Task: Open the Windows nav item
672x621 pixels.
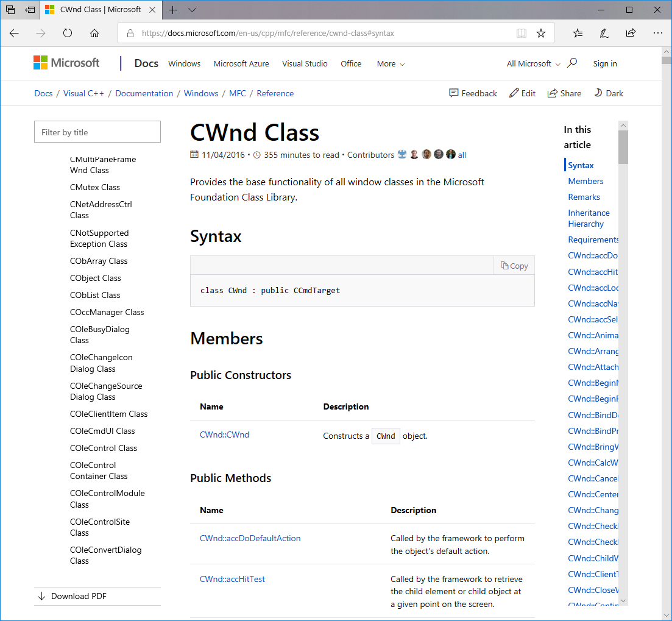Action: tap(184, 63)
